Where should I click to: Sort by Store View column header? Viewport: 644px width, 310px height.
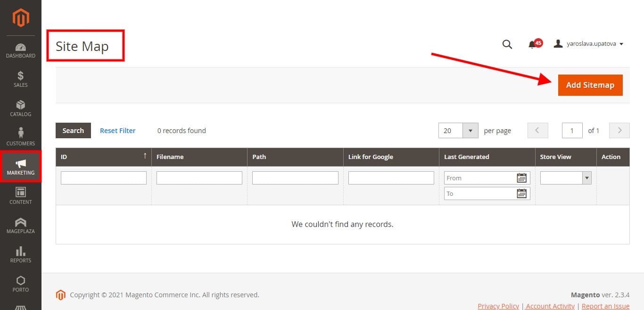[x=566, y=157]
